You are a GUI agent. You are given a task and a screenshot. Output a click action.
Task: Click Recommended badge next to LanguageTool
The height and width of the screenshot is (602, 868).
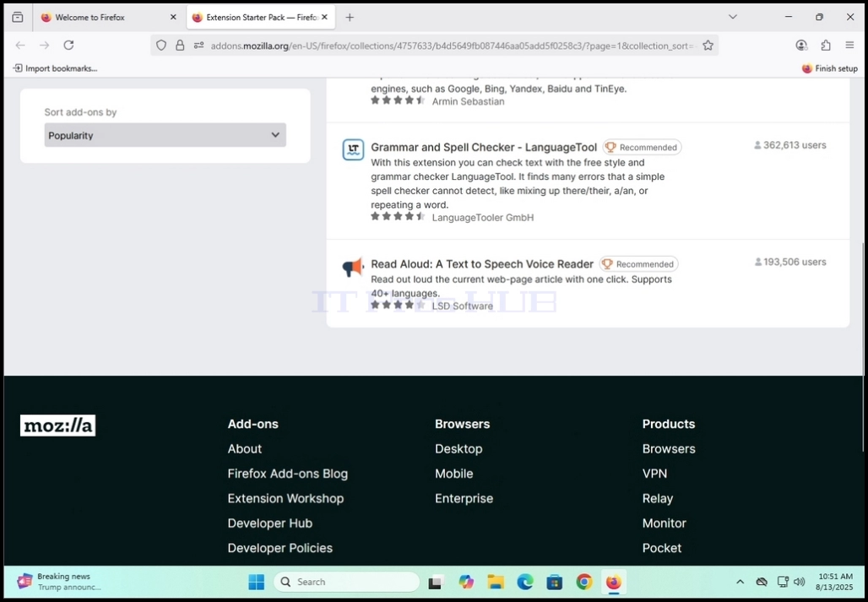(643, 147)
